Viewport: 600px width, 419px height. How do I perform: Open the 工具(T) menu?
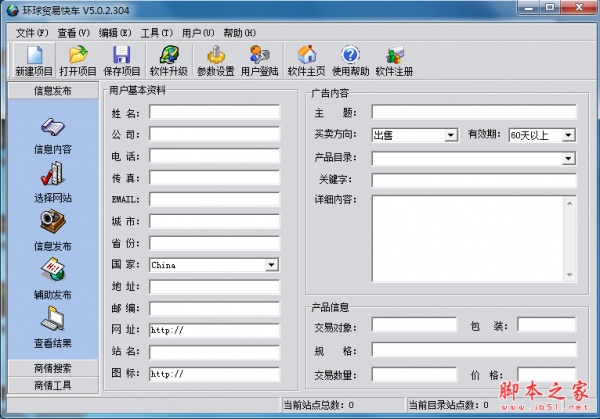point(157,33)
